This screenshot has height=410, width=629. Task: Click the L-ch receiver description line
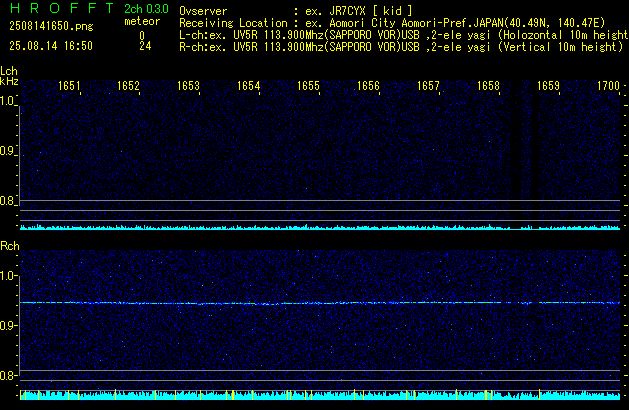tap(404, 35)
